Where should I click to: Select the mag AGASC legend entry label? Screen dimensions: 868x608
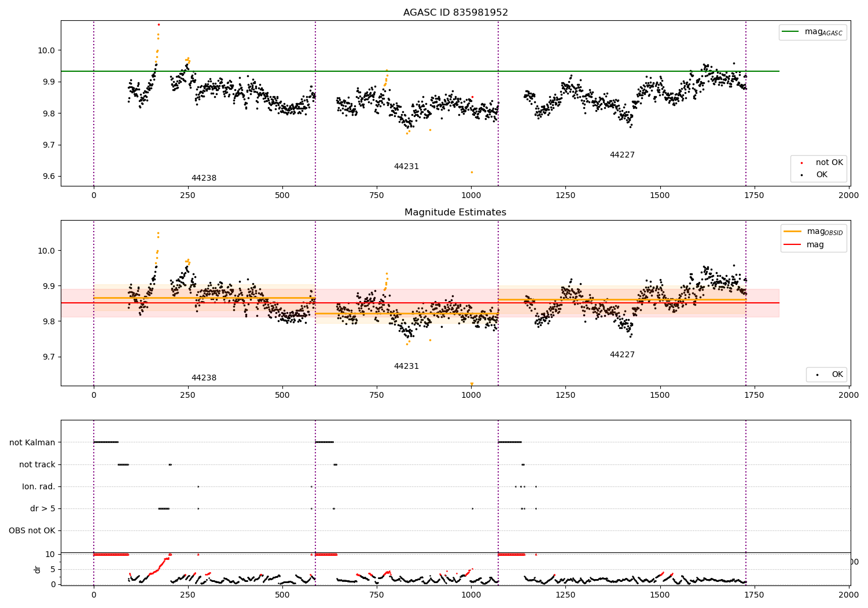click(823, 32)
